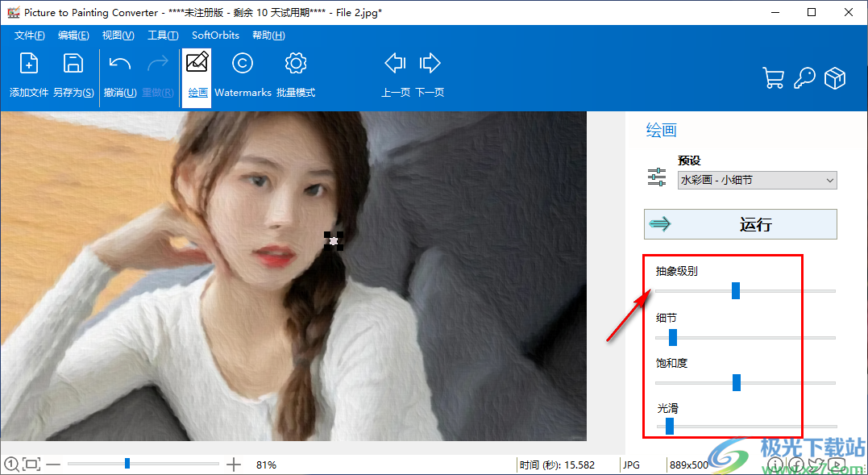The image size is (868, 475).
Task: Go to next page (下一页) arrow
Action: coord(430,63)
